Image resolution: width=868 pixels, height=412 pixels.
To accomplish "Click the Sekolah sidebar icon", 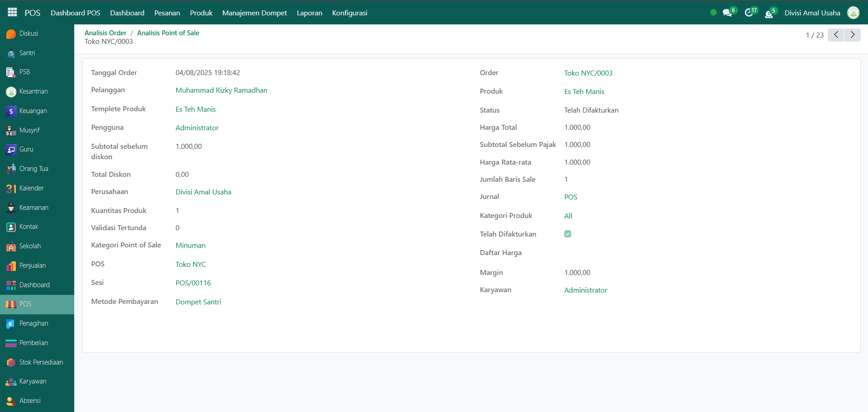I will pyautogui.click(x=11, y=246).
